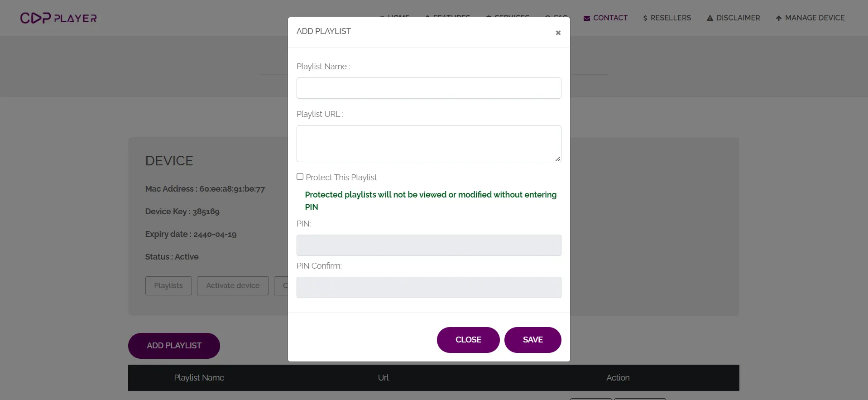Open the Manage Device menu item
The image size is (868, 400).
pos(814,18)
